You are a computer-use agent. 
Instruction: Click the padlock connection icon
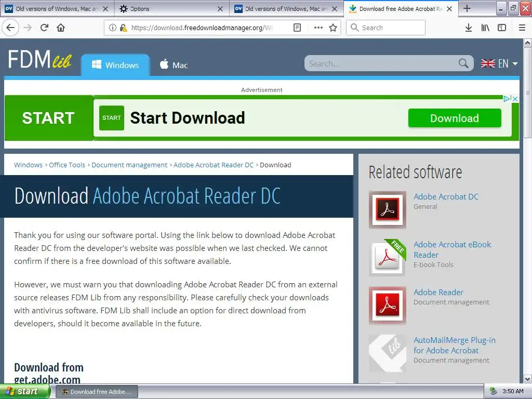124,28
